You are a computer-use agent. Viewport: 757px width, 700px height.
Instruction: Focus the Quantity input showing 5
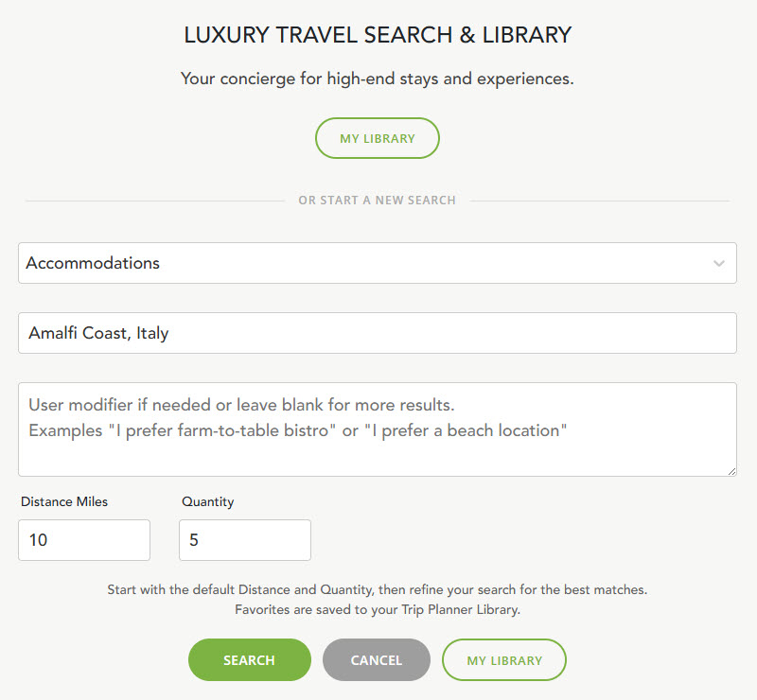[x=244, y=540]
